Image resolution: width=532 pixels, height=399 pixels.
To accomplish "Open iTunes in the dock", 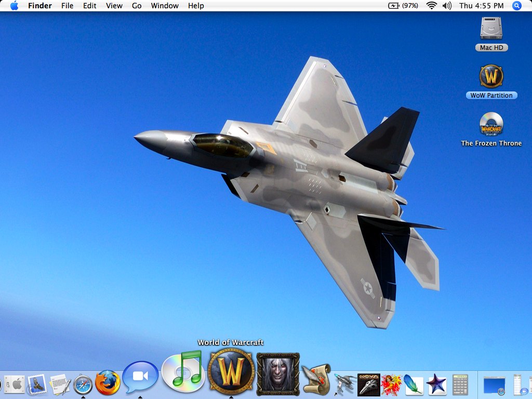I will pos(182,372).
